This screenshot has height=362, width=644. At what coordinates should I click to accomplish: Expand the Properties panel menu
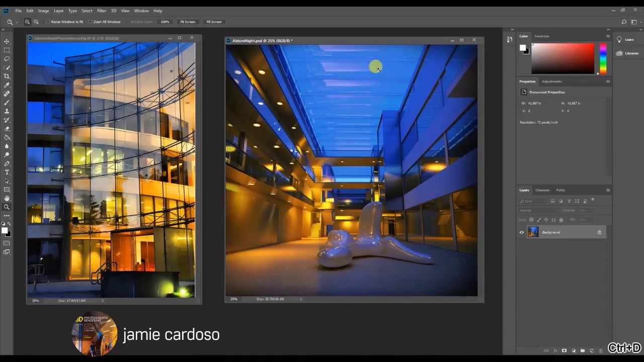(x=608, y=81)
